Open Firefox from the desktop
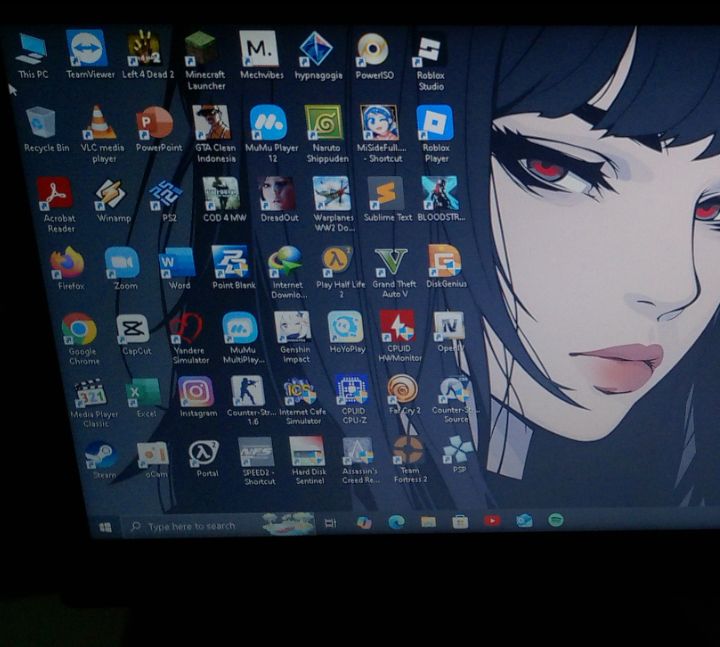The height and width of the screenshot is (647, 720). 69,268
